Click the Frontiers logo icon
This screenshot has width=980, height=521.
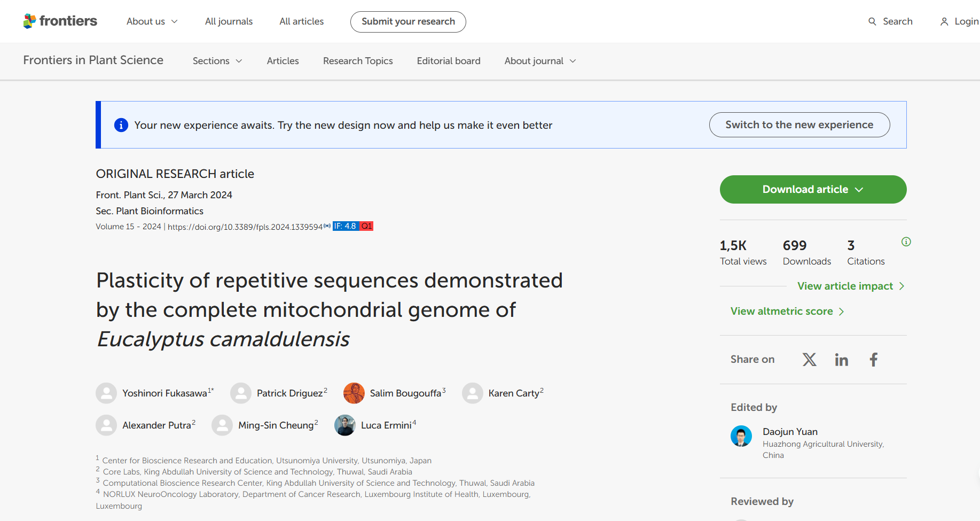30,21
